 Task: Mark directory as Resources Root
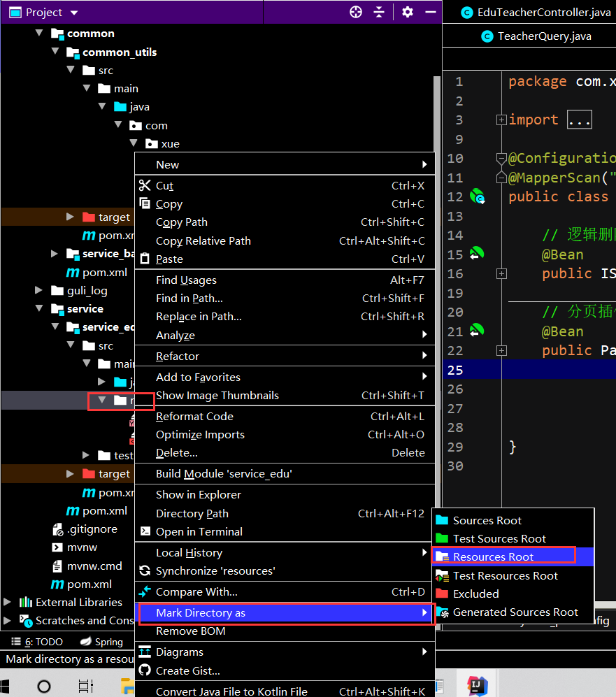[x=513, y=557]
